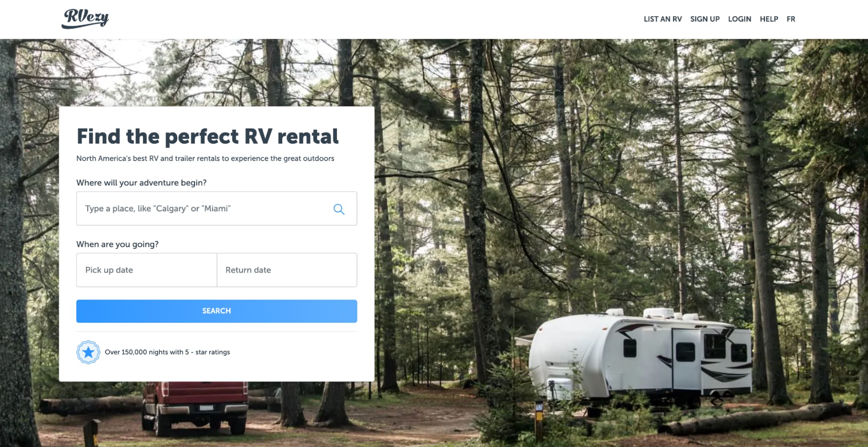This screenshot has height=447, width=868.
Task: Open the HELP page
Action: 769,19
